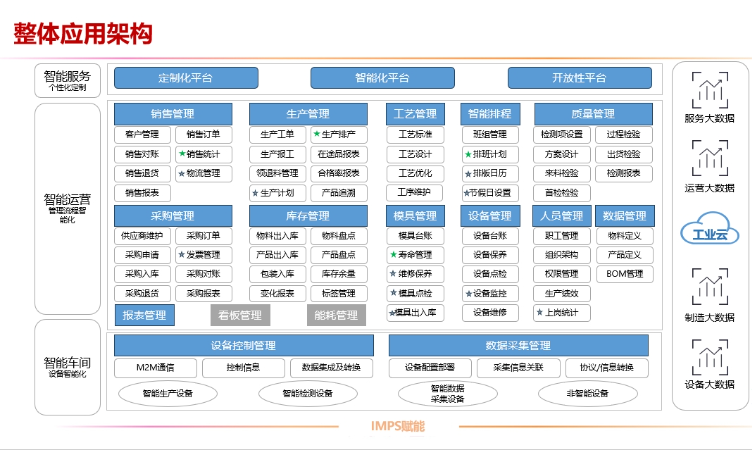The width and height of the screenshot is (752, 450).
Task: Select the 定制化平台 button
Action: pos(186,78)
